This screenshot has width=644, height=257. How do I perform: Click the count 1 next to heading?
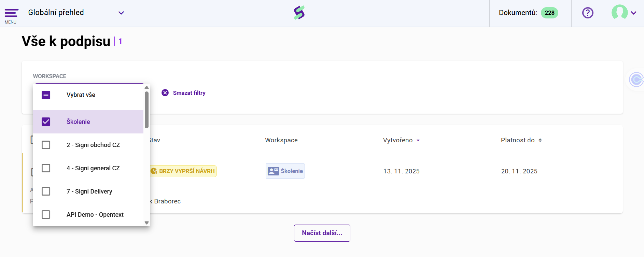point(120,41)
